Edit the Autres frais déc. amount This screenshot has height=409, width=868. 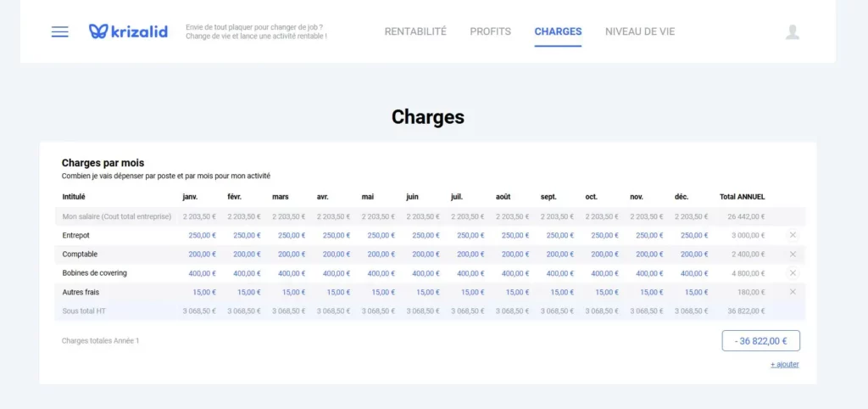[694, 292]
